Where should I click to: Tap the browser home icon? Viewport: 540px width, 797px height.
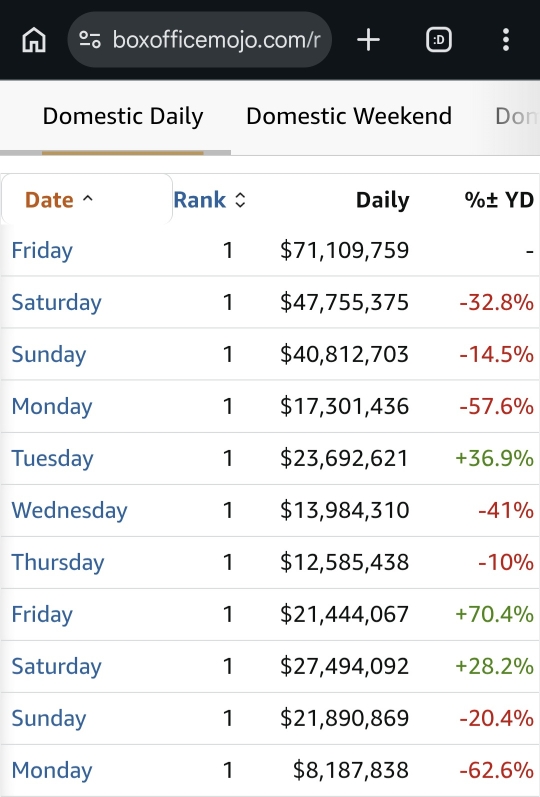[34, 40]
